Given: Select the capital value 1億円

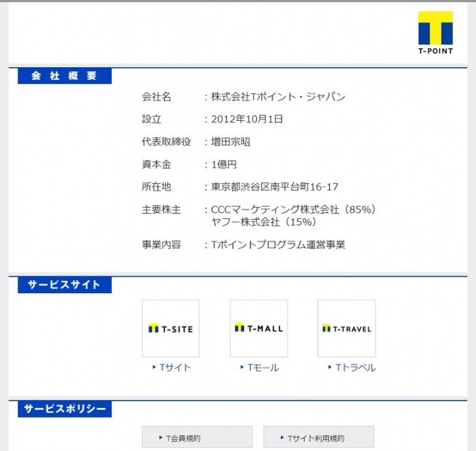Looking at the screenshot, I should 223,164.
